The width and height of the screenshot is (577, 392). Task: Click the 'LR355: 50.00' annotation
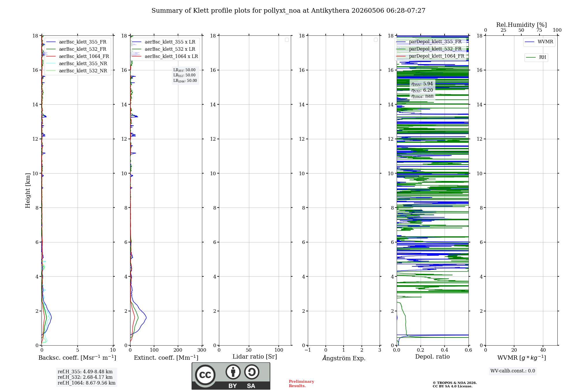point(184,70)
